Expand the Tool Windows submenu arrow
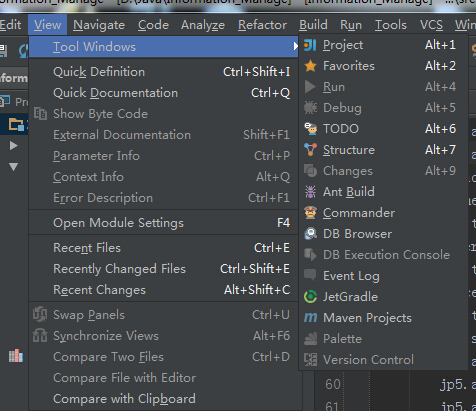The image size is (476, 411). tap(295, 46)
